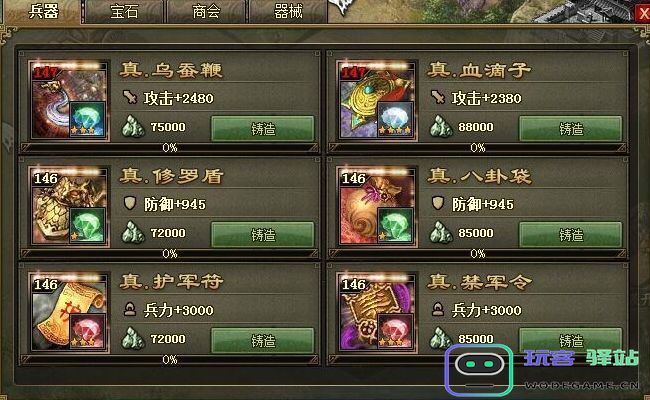Image resolution: width=650 pixels, height=400 pixels.
Task: Click the shield defense icon for 真.修罗盾
Action: 130,204
